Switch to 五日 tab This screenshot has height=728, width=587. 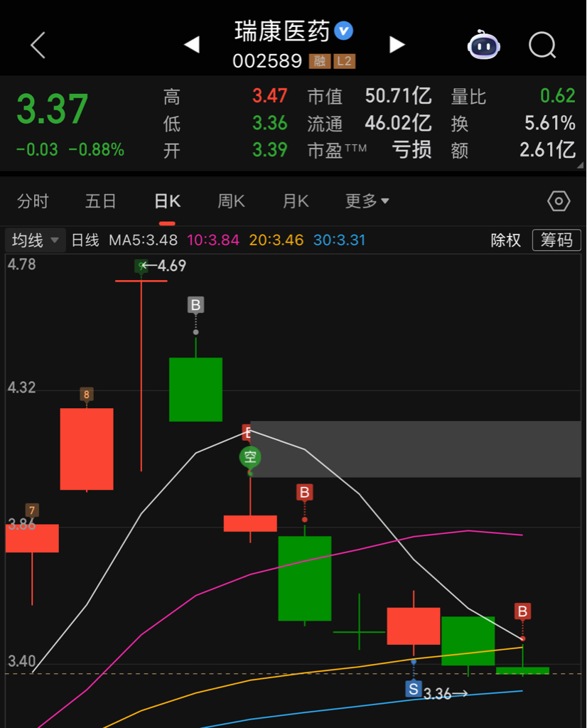tap(100, 201)
